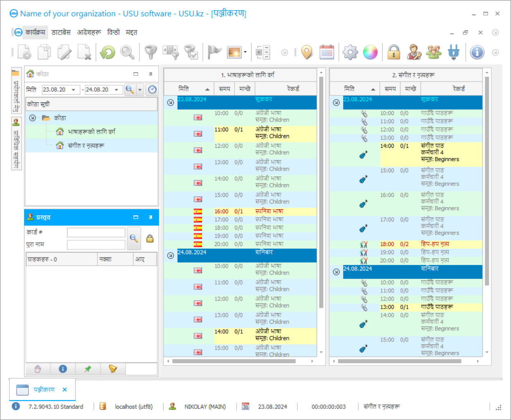511x420 pixels.
Task: Open the start date dropdown 23.08
Action: pos(74,90)
